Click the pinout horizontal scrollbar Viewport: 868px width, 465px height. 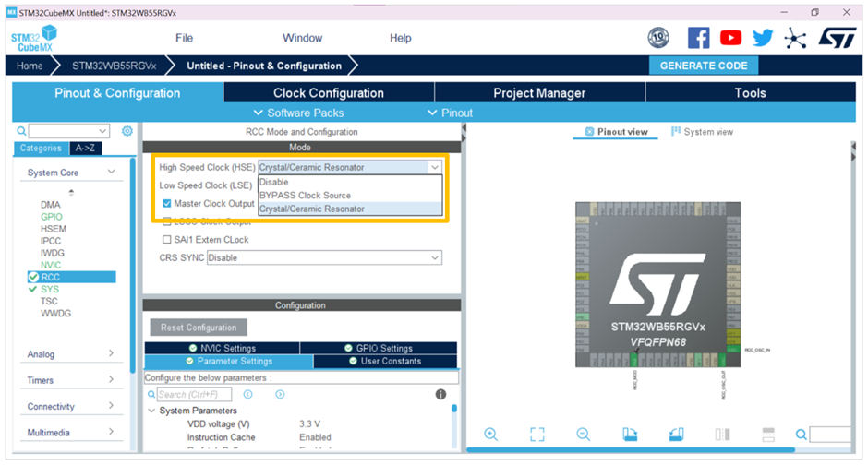pos(631,450)
